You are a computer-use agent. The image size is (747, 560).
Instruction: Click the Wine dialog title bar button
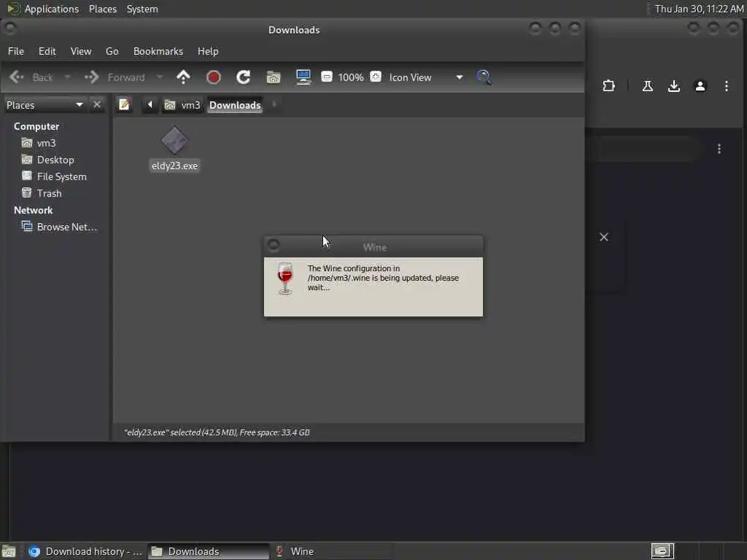pos(274,245)
